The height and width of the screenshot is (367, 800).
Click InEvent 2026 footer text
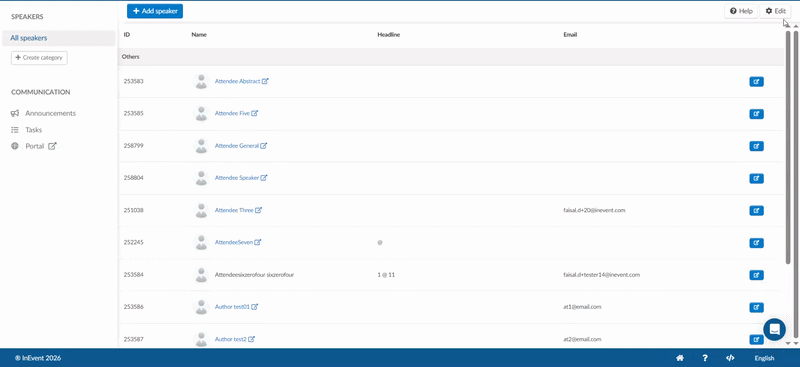tap(38, 358)
